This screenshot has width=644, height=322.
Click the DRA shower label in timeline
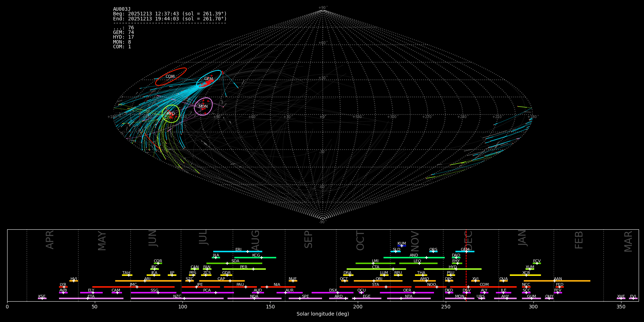pyautogui.click(x=347, y=273)
